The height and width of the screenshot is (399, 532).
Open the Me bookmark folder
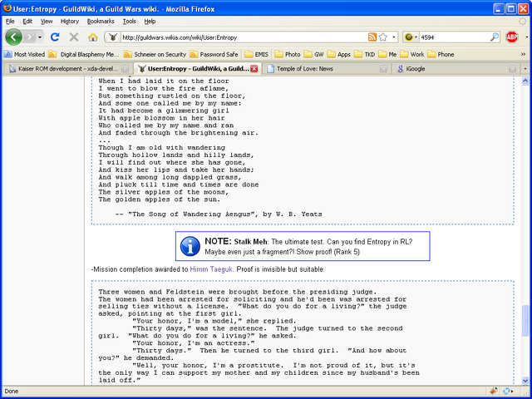tap(387, 54)
